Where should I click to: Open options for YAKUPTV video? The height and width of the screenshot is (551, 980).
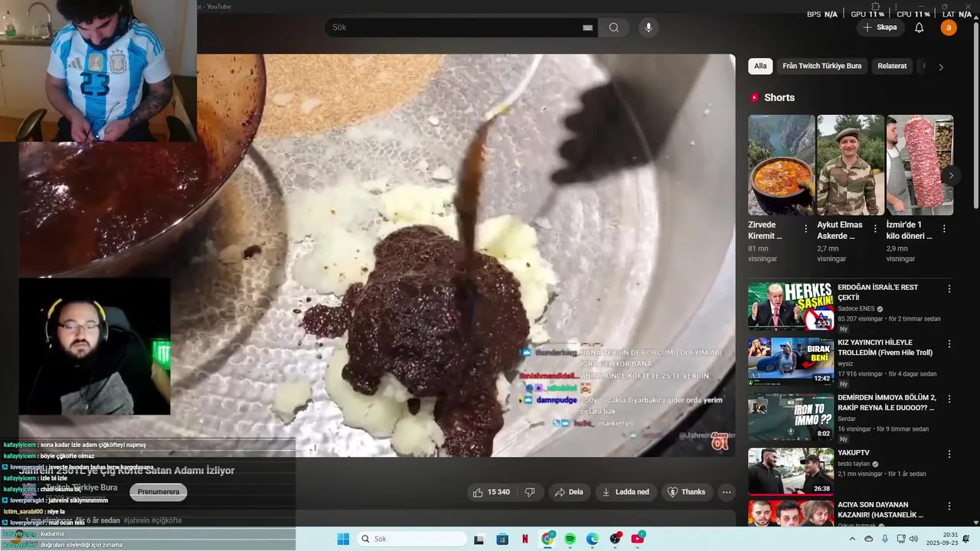point(949,455)
